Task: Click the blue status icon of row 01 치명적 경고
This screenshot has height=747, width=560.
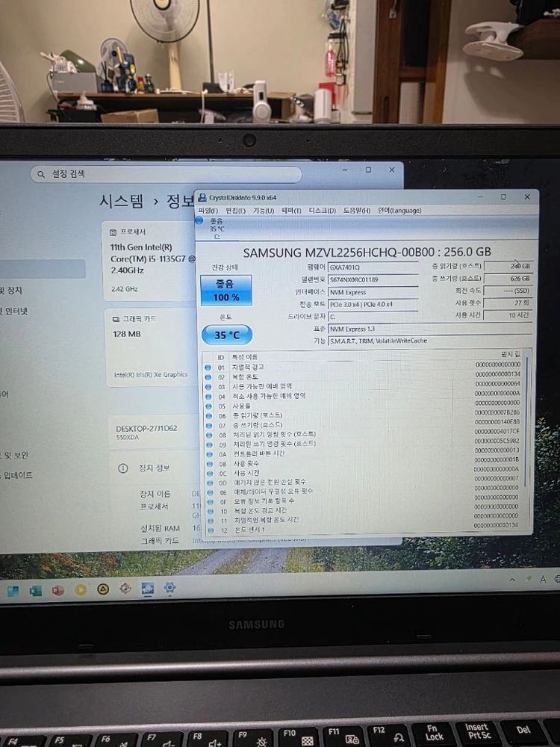Action: (x=208, y=368)
